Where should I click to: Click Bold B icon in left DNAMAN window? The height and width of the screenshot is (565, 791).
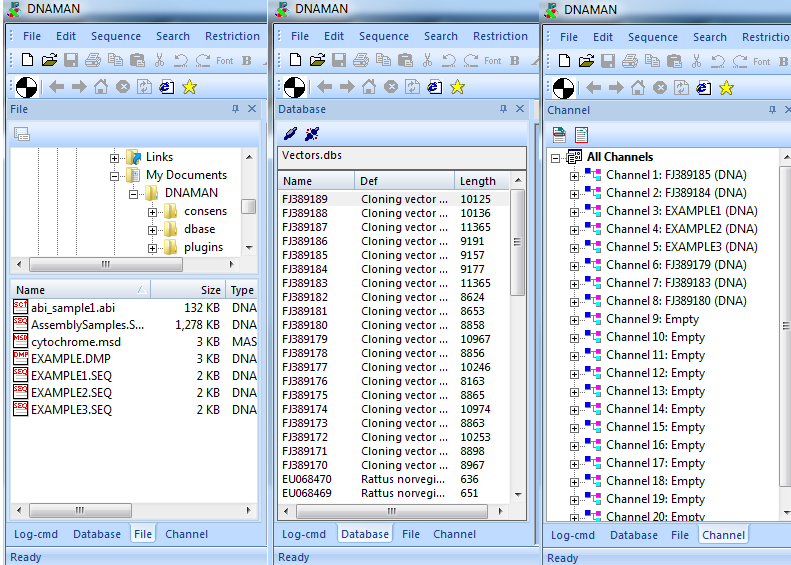click(x=247, y=61)
